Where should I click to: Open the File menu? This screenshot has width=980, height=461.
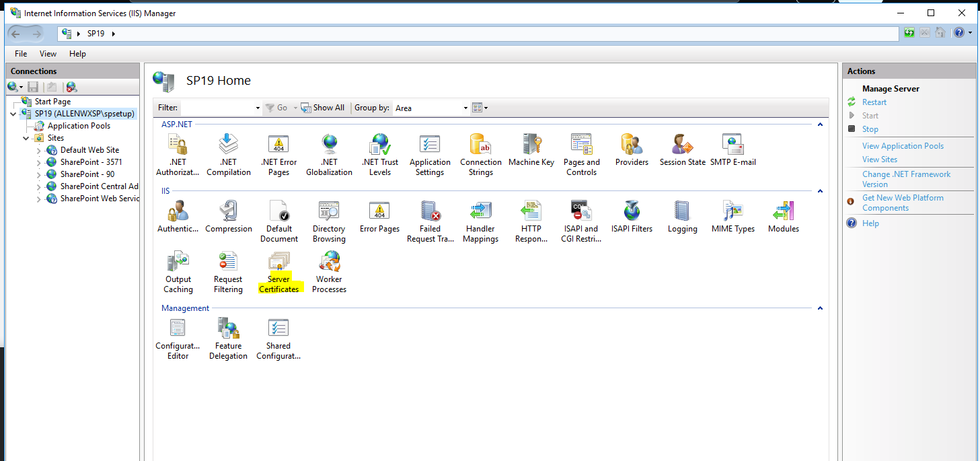click(x=21, y=54)
